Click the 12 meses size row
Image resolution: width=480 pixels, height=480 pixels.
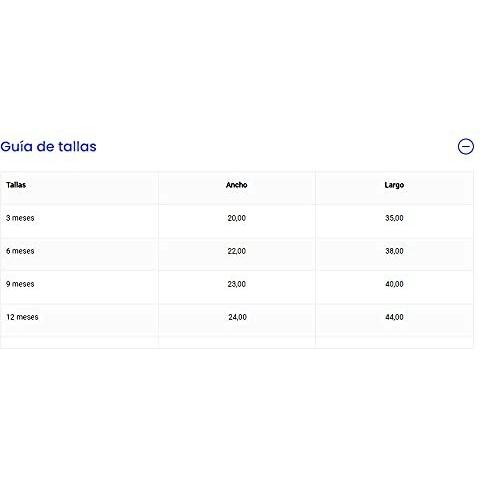(237, 317)
